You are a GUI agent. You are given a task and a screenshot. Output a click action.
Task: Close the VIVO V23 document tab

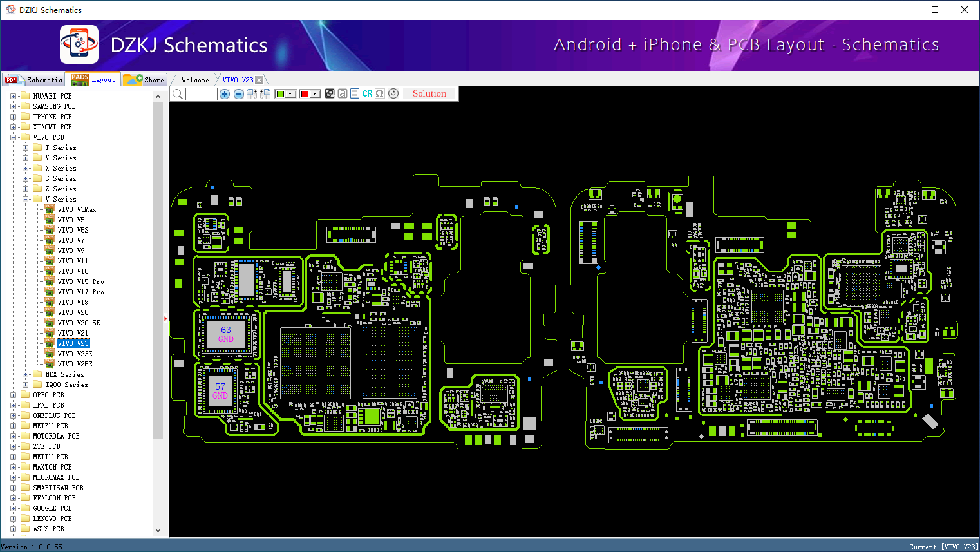click(259, 80)
